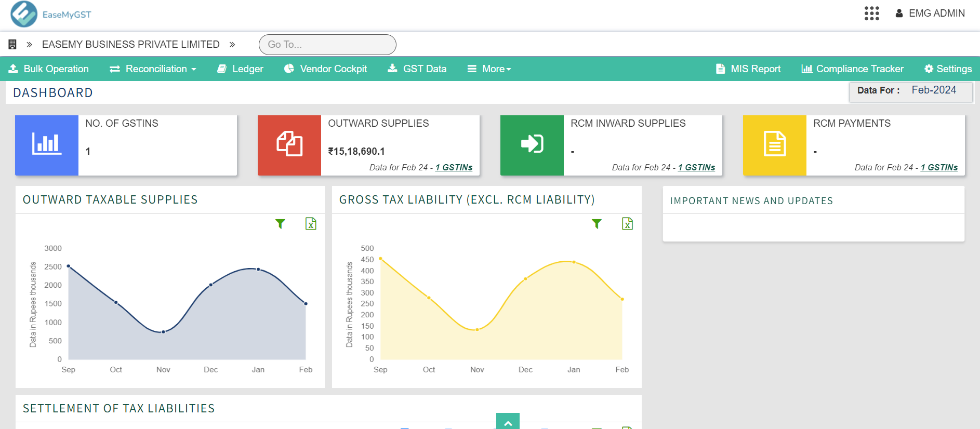Viewport: 980px width, 429px height.
Task: Click the blue No. of GSTINs chart icon
Action: tap(47, 145)
